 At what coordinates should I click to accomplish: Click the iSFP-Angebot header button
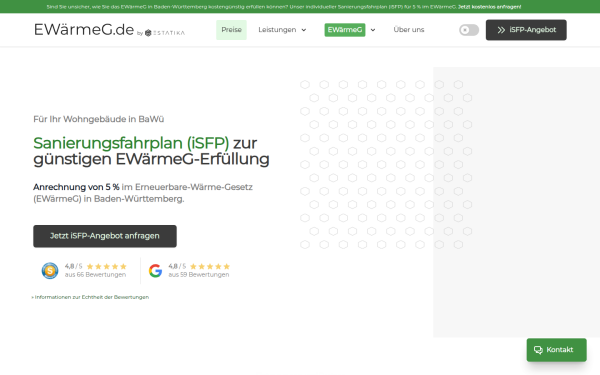[526, 30]
